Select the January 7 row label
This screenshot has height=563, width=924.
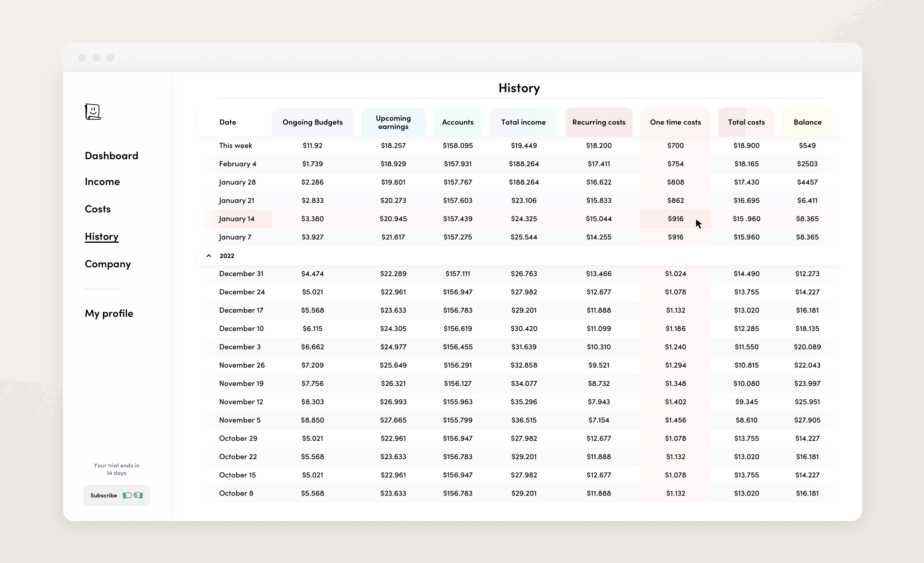tap(235, 237)
